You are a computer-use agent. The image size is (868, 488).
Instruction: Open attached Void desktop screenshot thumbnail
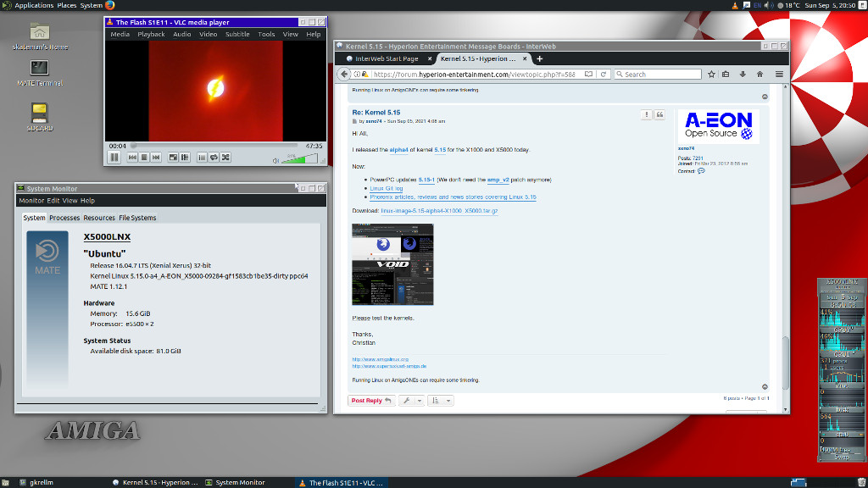(392, 264)
